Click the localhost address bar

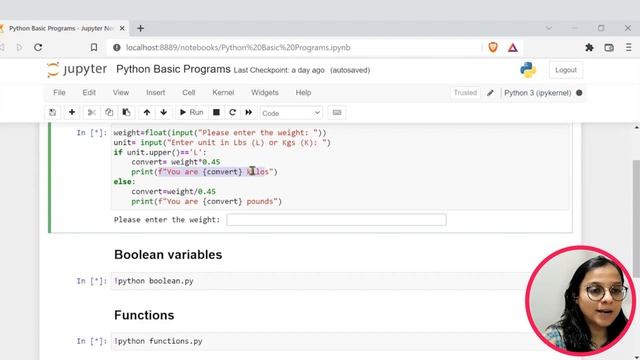[x=238, y=48]
